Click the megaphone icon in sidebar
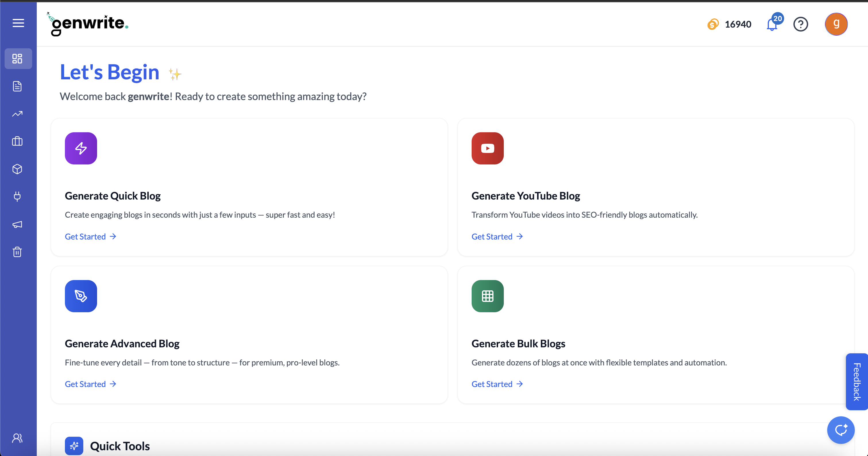This screenshot has width=868, height=456. (x=18, y=224)
